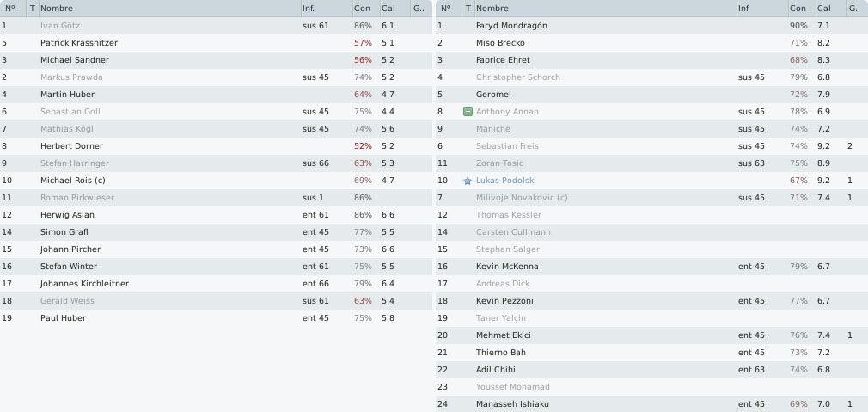Sort left table by Nombre column header
Viewport: 868px width, 412px height.
coord(169,9)
